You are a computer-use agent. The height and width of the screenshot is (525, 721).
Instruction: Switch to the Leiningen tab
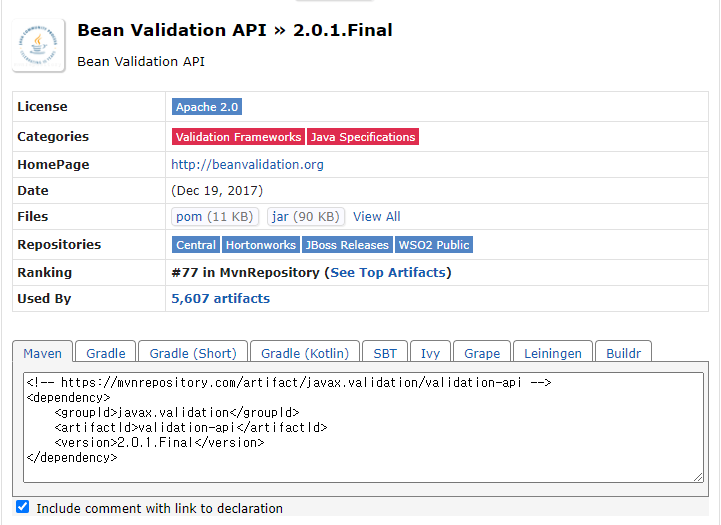click(553, 353)
